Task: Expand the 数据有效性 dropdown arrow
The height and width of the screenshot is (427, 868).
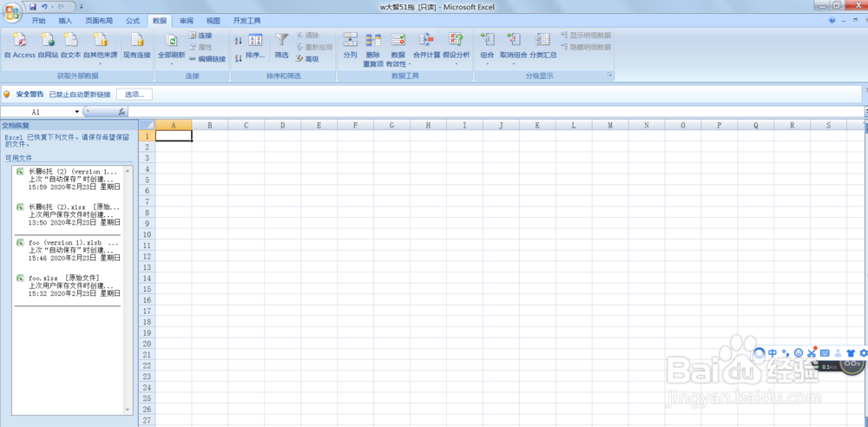Action: point(409,64)
